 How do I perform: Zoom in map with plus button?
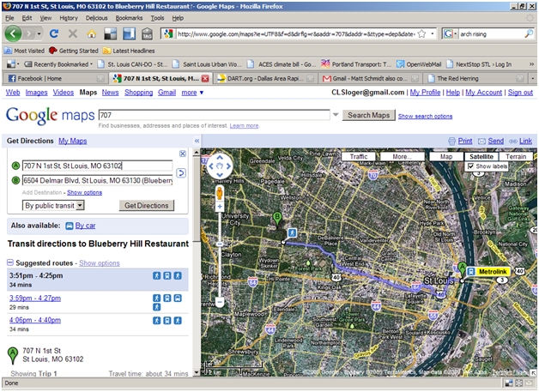point(220,207)
